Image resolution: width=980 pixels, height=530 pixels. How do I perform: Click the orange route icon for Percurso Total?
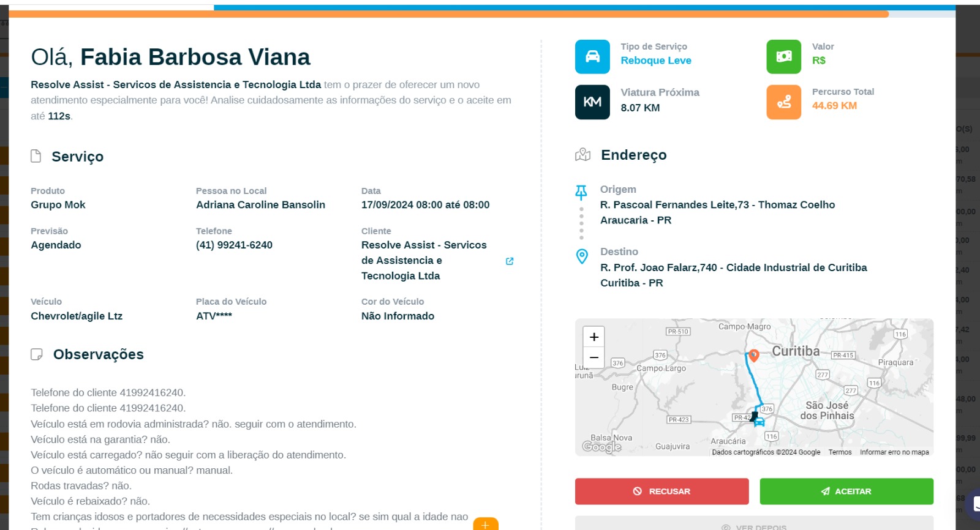783,102
